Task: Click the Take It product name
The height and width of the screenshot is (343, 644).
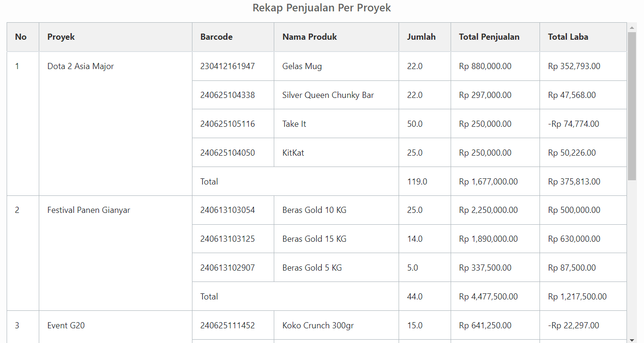Action: point(294,124)
